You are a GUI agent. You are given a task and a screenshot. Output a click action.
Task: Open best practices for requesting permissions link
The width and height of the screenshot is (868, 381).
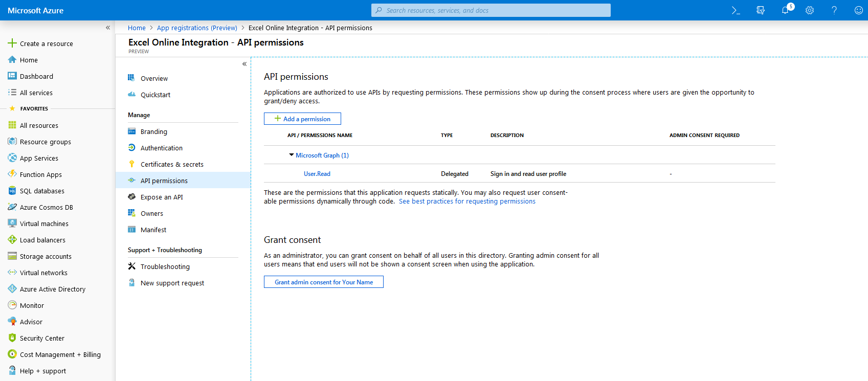click(467, 201)
